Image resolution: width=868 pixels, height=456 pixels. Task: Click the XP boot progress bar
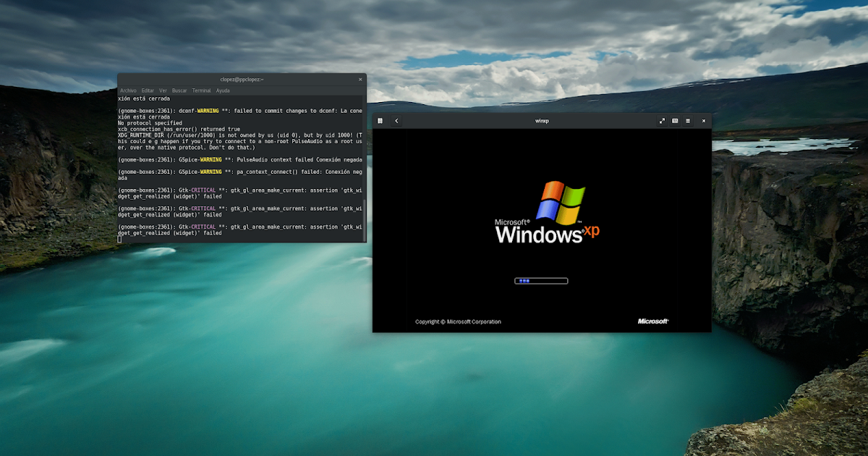541,281
